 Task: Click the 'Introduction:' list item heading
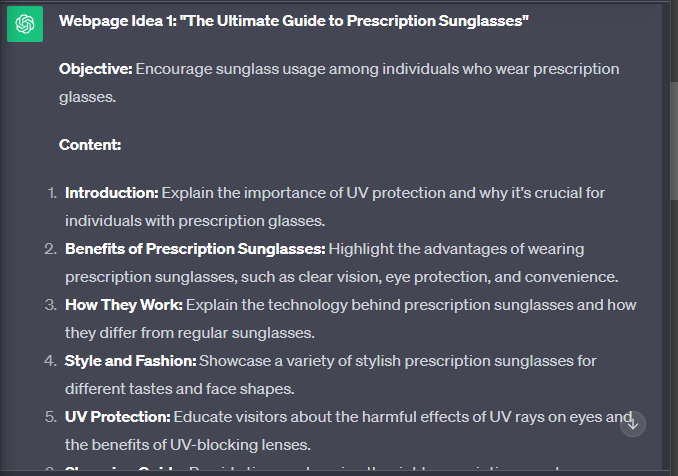point(112,193)
